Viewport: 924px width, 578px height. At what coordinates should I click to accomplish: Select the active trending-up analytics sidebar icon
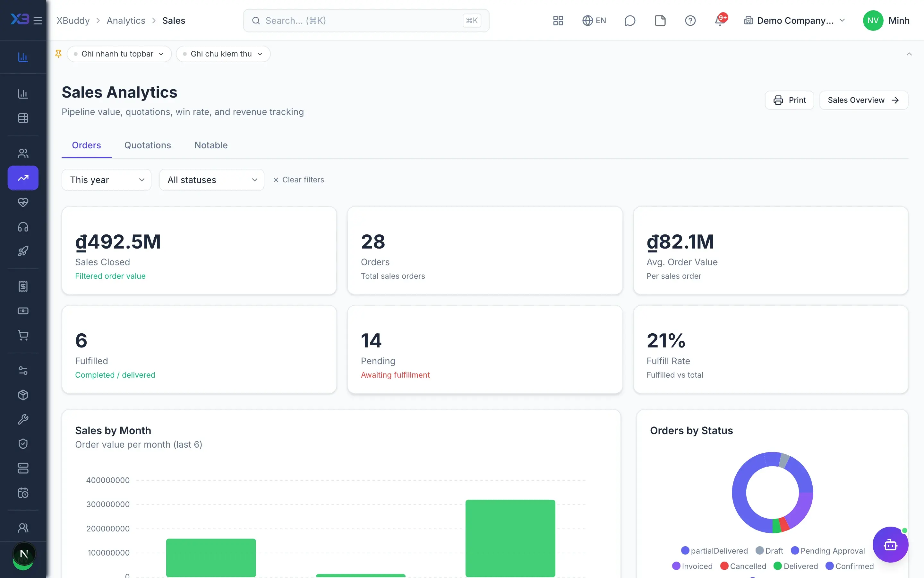pyautogui.click(x=23, y=178)
